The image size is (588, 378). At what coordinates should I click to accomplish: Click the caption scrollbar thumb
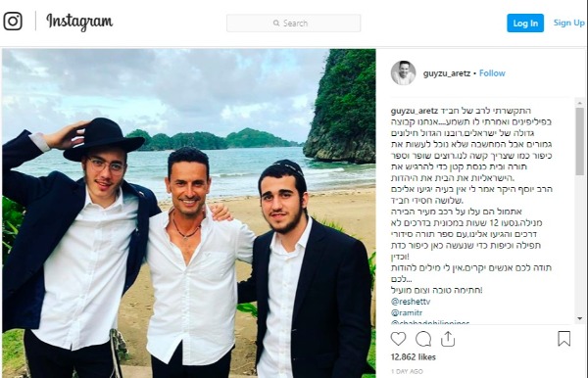pyautogui.click(x=580, y=142)
